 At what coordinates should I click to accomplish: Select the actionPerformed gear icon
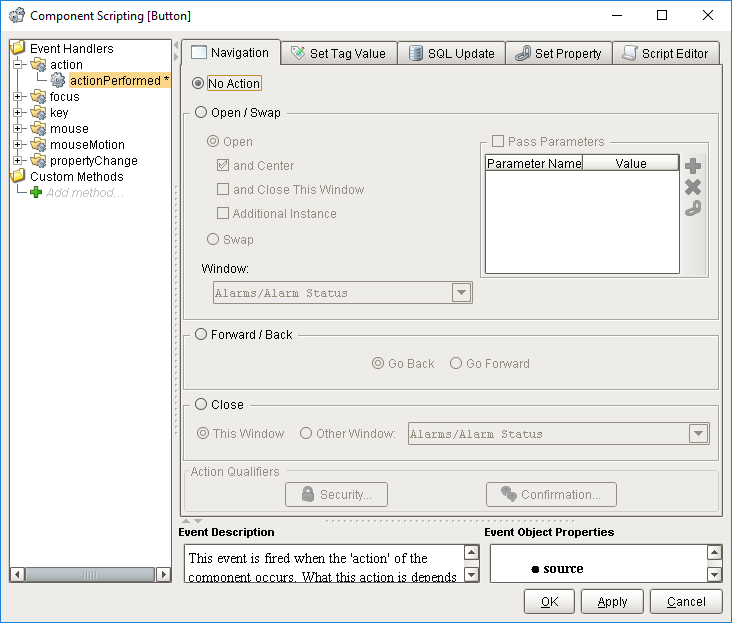tap(58, 81)
